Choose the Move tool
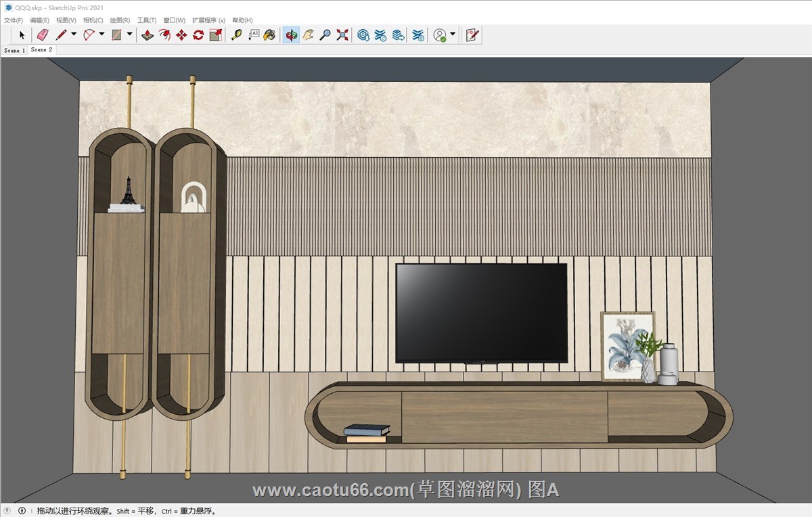Image resolution: width=812 pixels, height=517 pixels. [181, 35]
